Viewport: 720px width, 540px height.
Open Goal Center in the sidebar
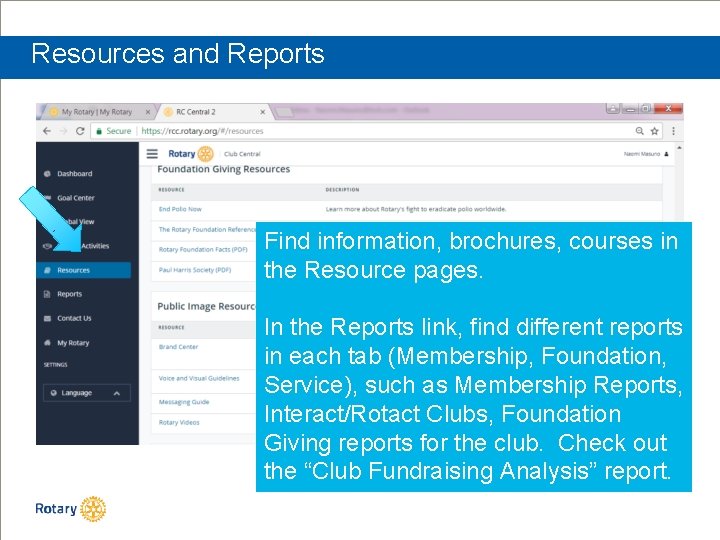pyautogui.click(x=76, y=198)
